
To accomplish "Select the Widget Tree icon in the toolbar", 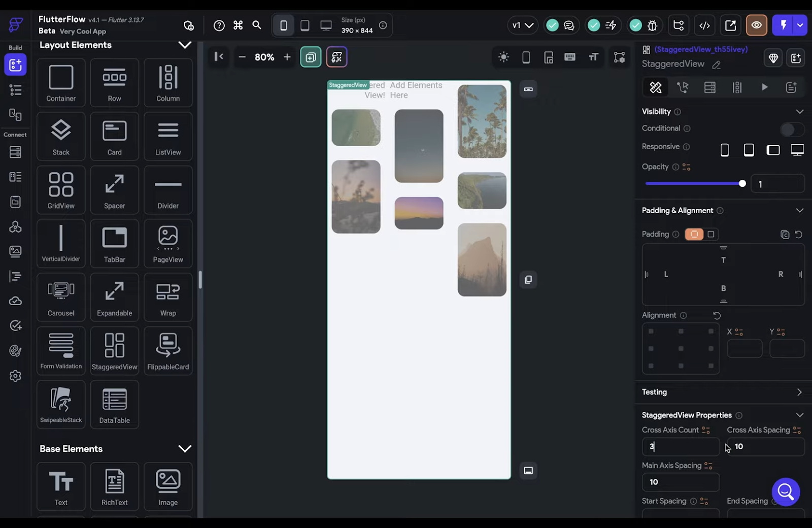I will 679,25.
